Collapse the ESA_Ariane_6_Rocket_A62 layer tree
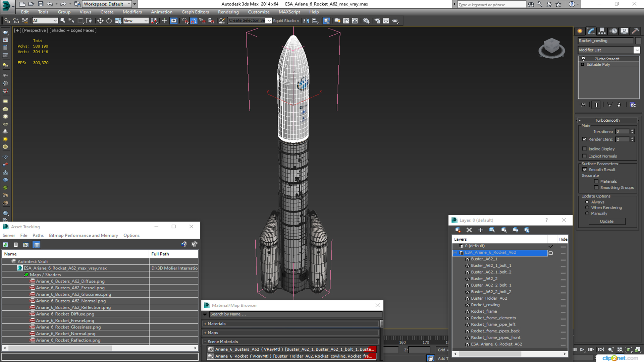644x362 pixels. [x=455, y=253]
